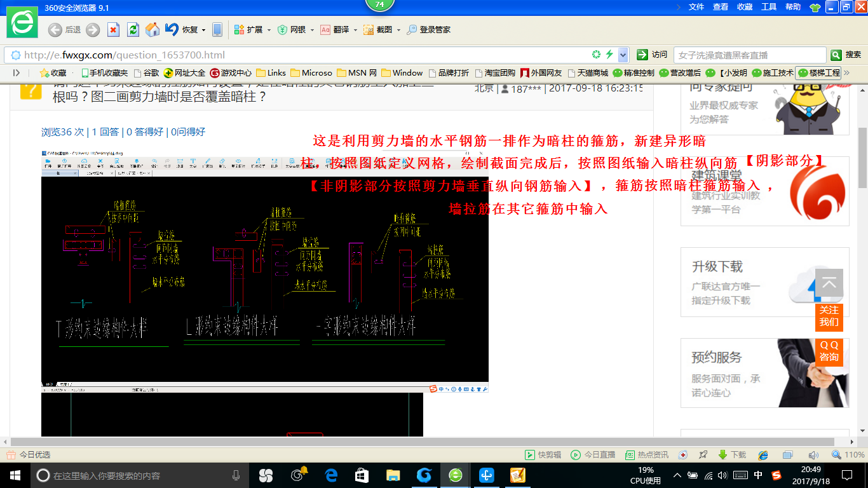
Task: Open 登录管家 login manager
Action: point(429,29)
